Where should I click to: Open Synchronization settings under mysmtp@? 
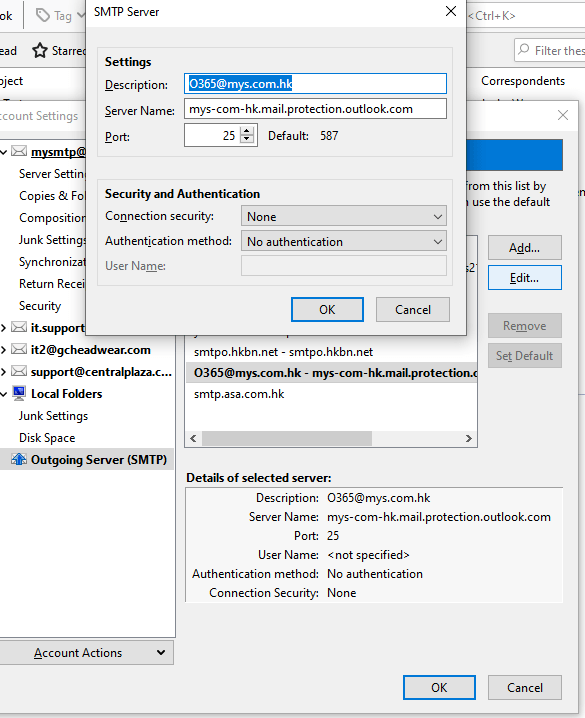[52, 261]
